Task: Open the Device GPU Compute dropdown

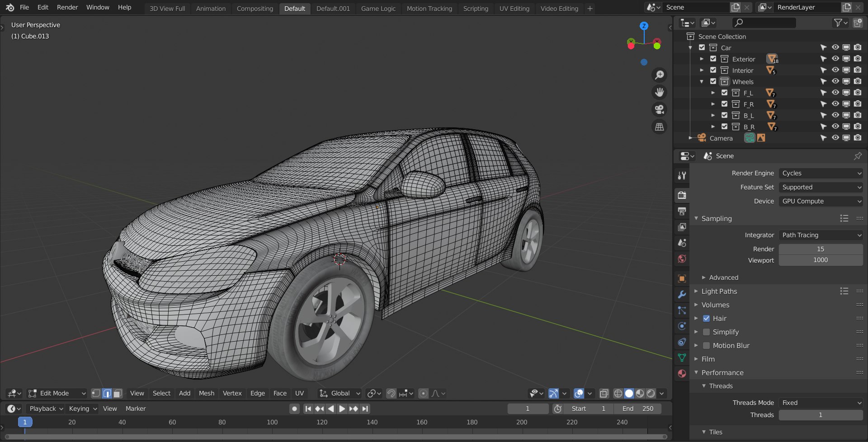Action: pyautogui.click(x=821, y=201)
